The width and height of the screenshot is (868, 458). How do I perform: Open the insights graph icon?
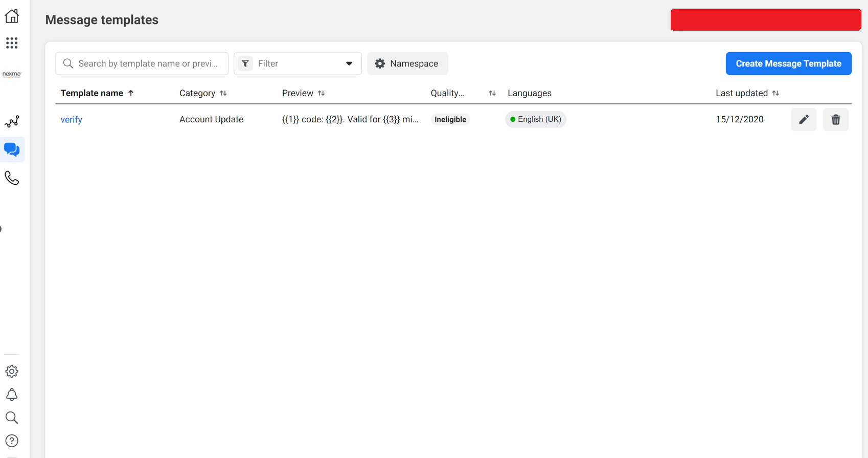(x=12, y=122)
